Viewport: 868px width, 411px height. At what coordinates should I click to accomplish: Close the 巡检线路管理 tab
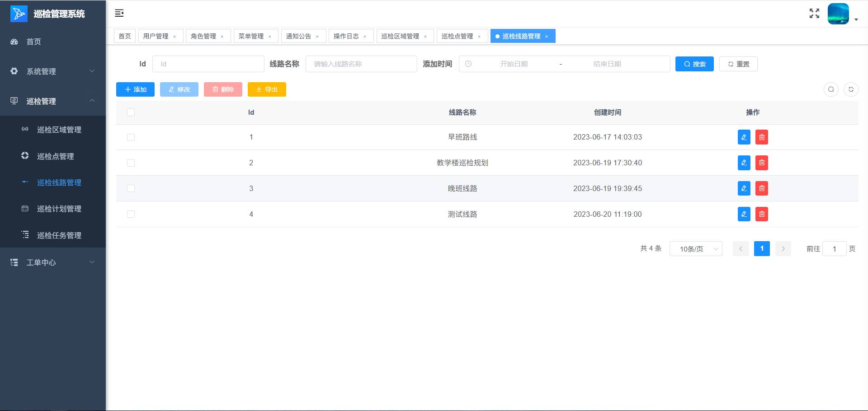pos(547,37)
